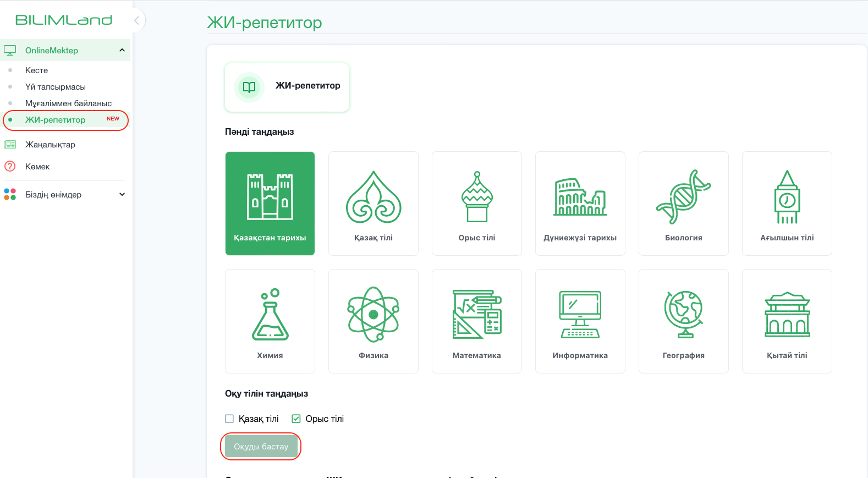The image size is (868, 478).
Task: Collapse the left sidebar with the arrow
Action: (137, 20)
